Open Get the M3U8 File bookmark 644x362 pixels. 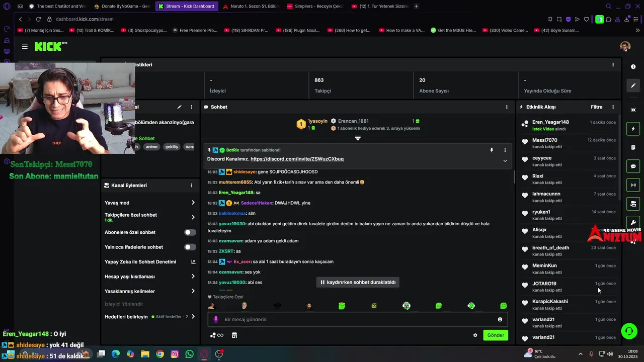point(453,30)
